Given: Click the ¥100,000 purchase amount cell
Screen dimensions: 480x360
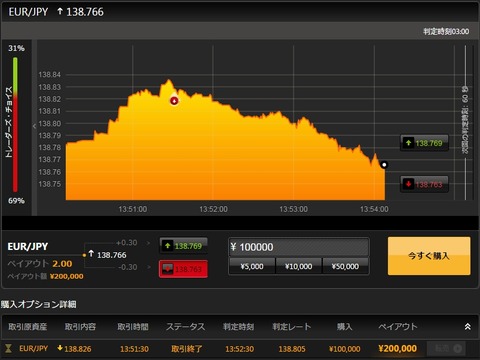Looking at the screenshot, I should 345,349.
